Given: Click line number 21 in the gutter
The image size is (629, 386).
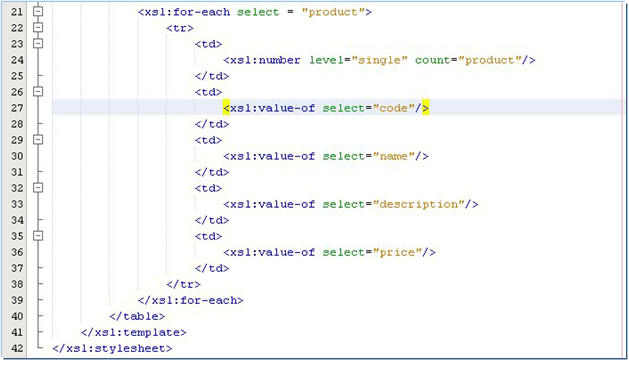Looking at the screenshot, I should tap(17, 12).
